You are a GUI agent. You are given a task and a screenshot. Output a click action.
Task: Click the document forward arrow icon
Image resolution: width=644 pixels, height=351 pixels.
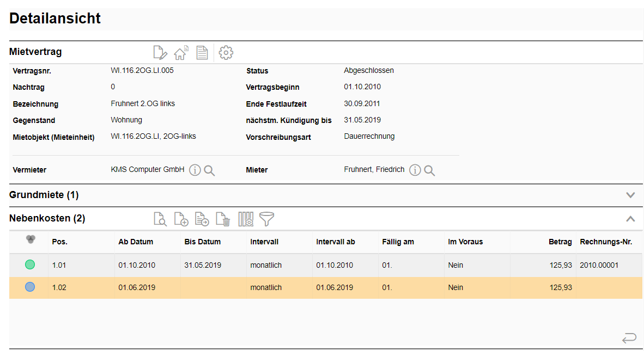click(x=202, y=219)
